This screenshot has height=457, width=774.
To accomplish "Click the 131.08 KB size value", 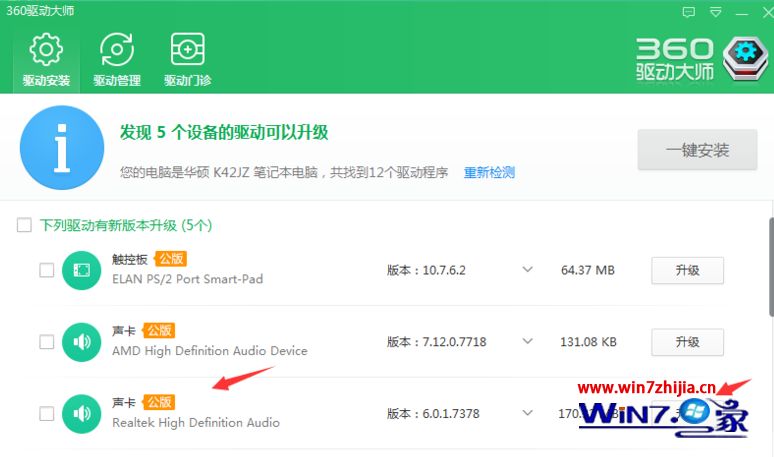I will tap(588, 342).
